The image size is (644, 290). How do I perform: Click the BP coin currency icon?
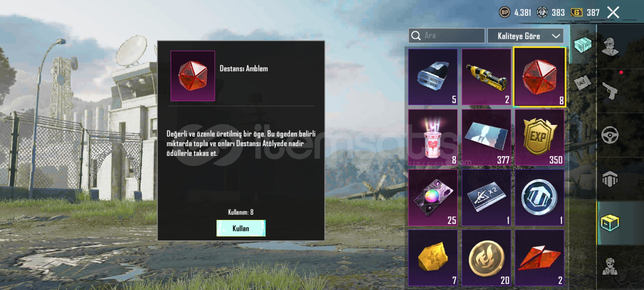[505, 12]
